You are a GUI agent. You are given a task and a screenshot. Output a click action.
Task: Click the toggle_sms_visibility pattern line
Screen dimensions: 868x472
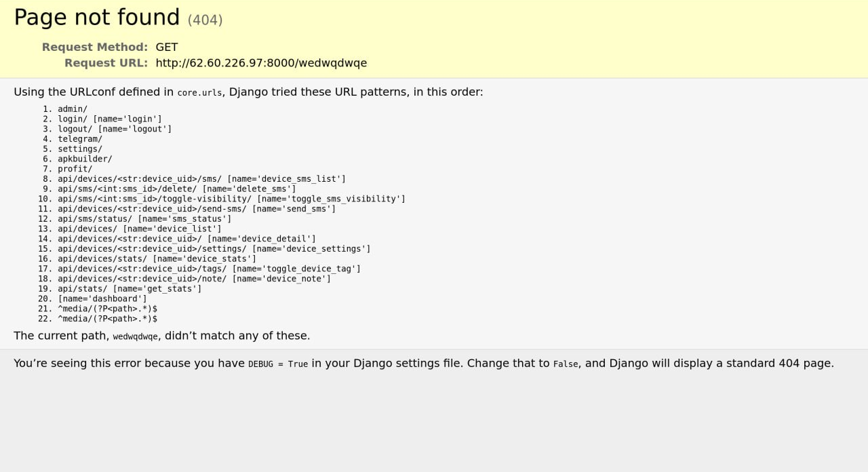(x=231, y=199)
